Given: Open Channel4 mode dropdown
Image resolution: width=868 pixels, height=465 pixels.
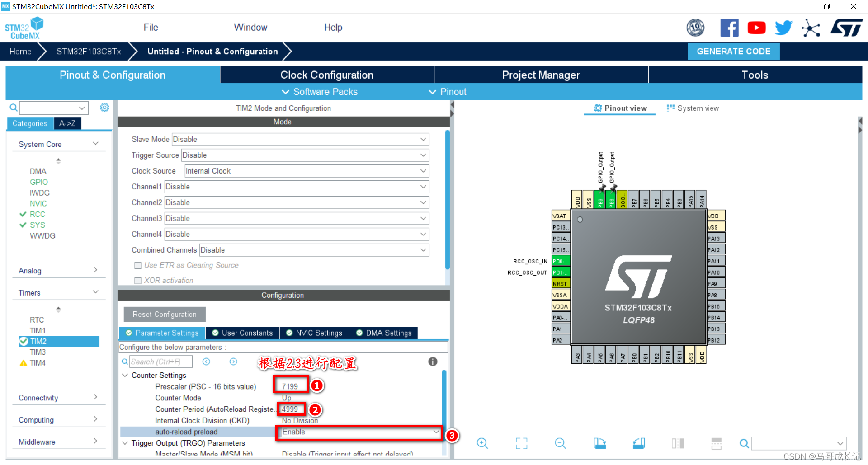Looking at the screenshot, I should [297, 234].
